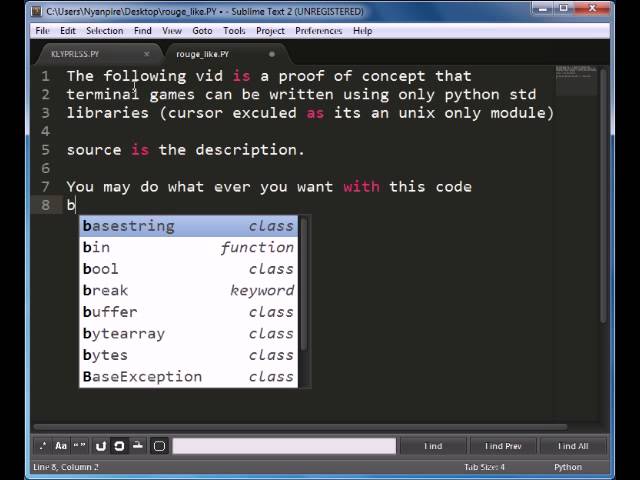The image size is (640, 480).
Task: Toggle whole word quotes option
Action: [x=79, y=446]
